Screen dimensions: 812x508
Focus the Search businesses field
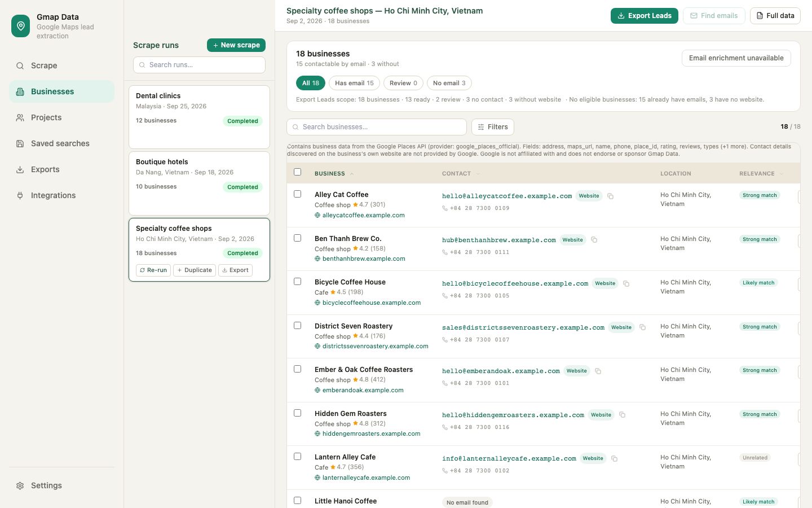(x=377, y=127)
